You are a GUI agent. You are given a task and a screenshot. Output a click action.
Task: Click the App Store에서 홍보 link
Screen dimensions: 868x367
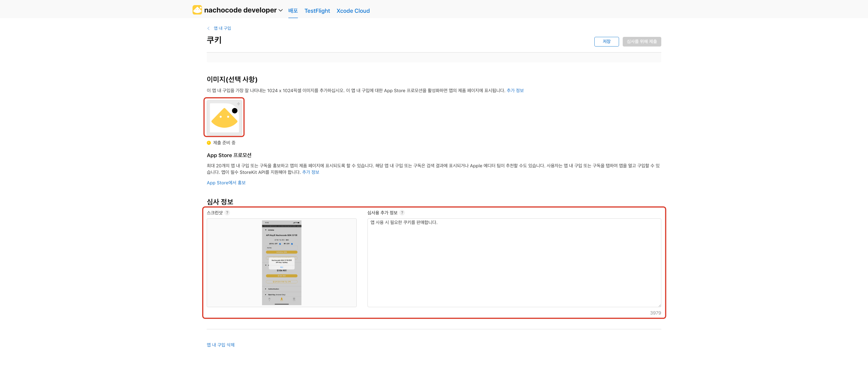[226, 183]
